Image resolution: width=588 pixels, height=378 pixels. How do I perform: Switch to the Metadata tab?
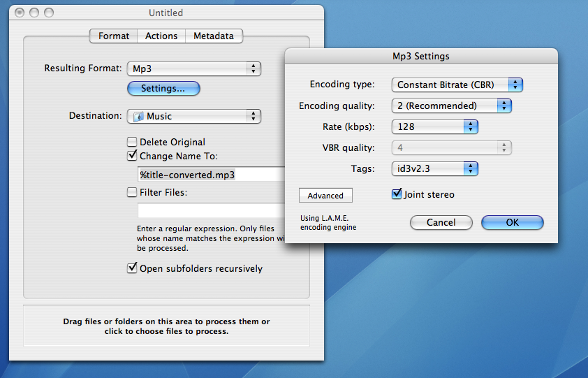[214, 36]
